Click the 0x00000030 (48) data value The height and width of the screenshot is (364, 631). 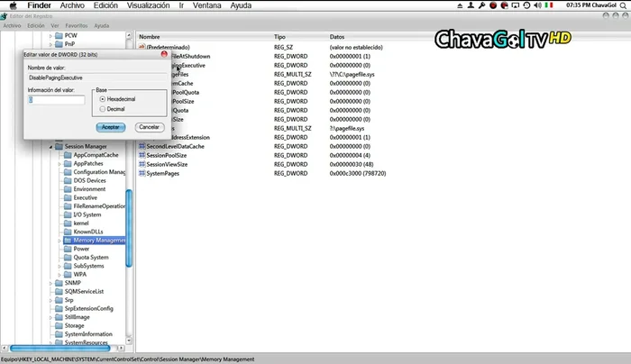[352, 164]
